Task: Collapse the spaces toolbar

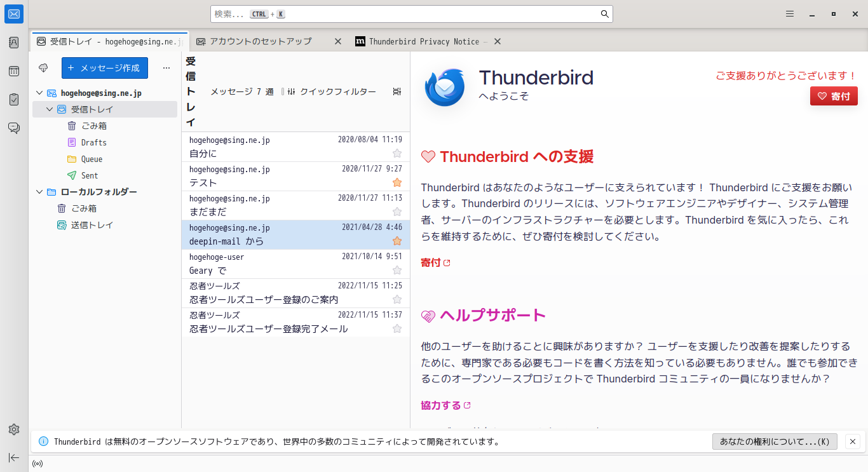Action: (x=14, y=457)
